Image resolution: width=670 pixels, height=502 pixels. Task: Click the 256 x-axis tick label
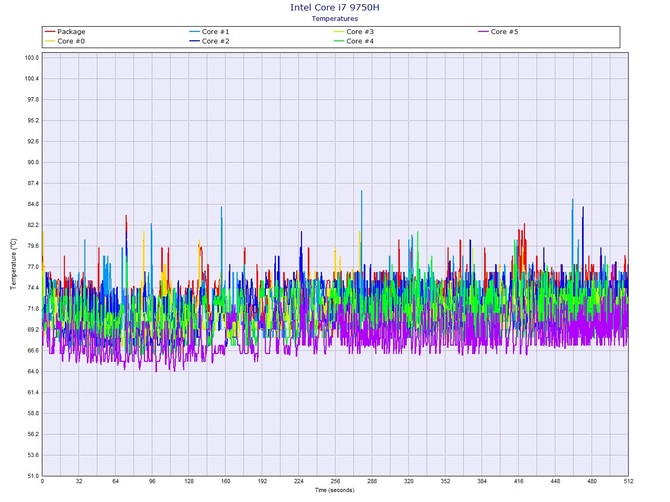pyautogui.click(x=335, y=481)
